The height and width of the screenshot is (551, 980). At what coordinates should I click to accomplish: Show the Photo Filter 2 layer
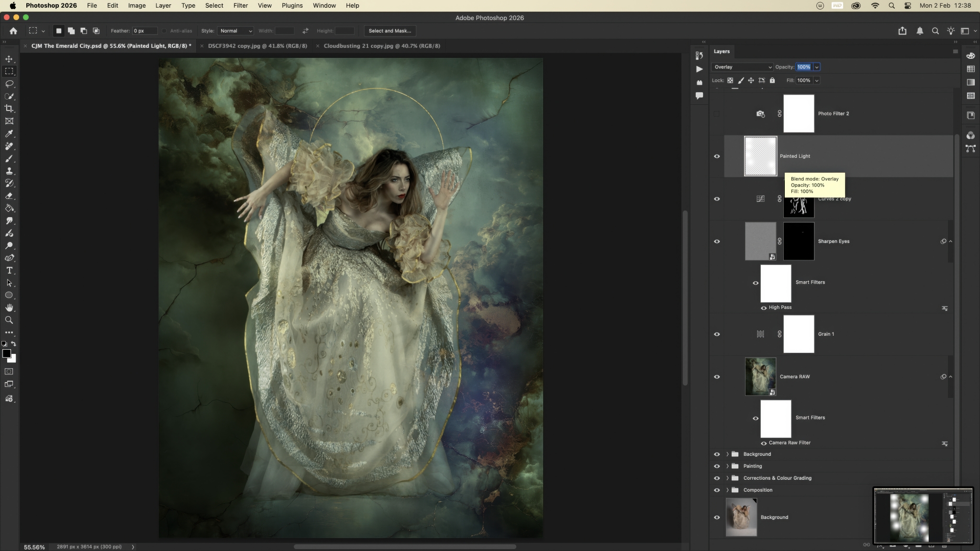716,114
